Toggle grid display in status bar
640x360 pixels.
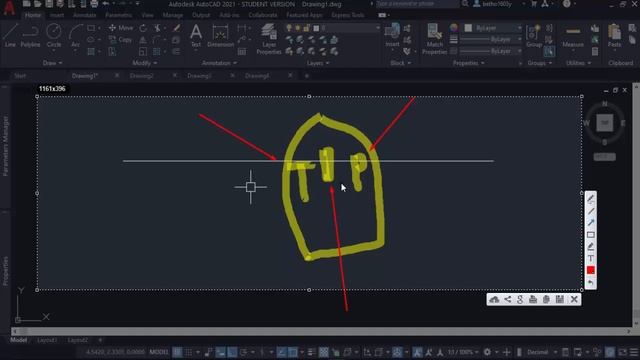coord(177,352)
